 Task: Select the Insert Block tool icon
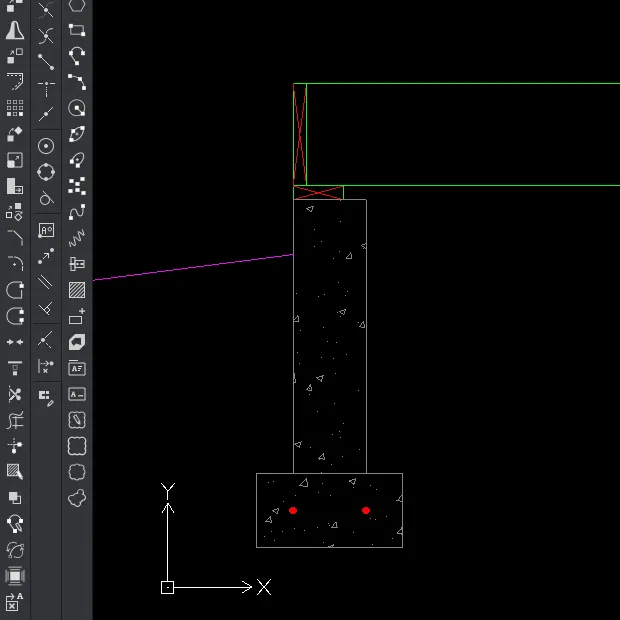point(77,264)
